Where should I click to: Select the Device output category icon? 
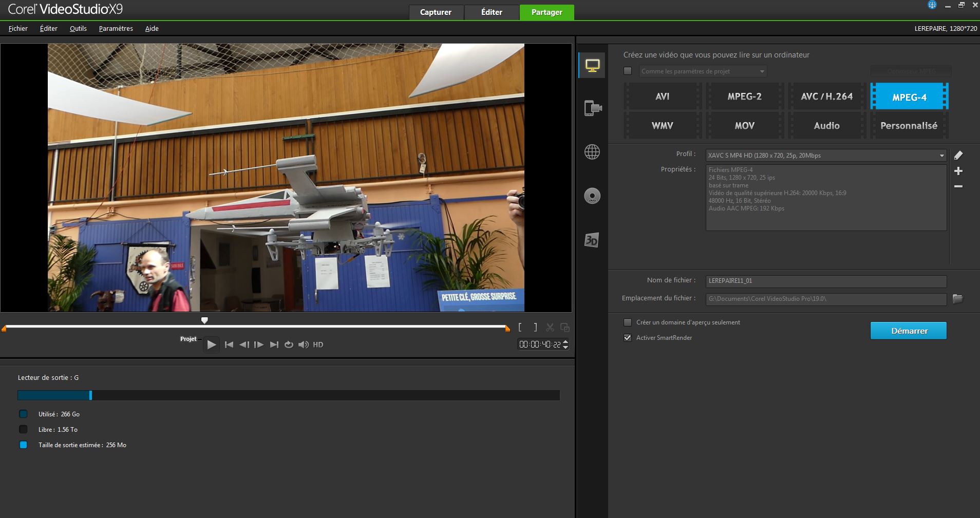[x=592, y=108]
